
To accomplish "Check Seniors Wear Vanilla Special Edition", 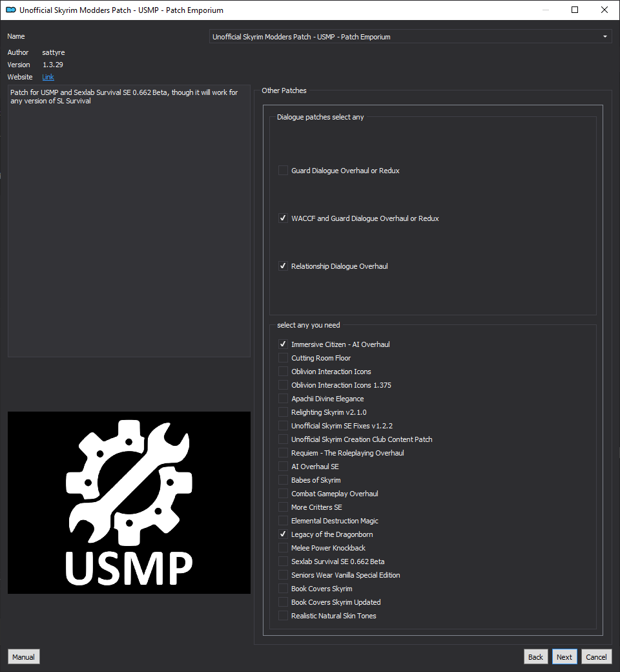I will coord(283,575).
